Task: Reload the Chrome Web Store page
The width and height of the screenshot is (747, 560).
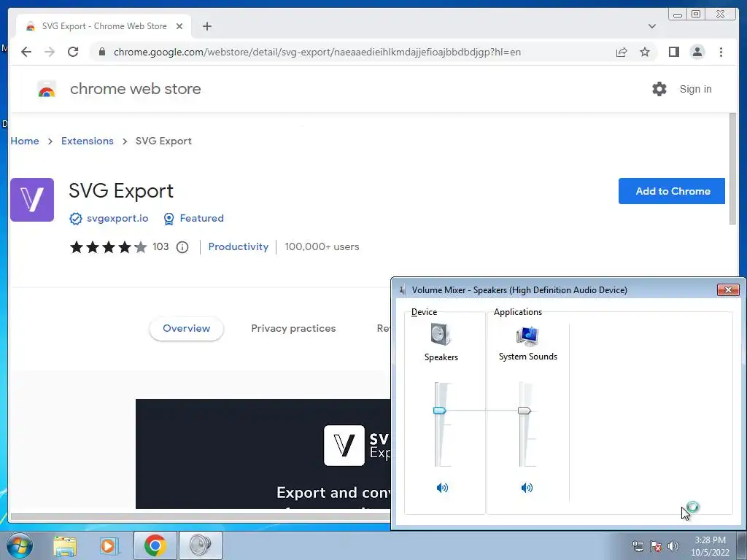Action: tap(73, 52)
